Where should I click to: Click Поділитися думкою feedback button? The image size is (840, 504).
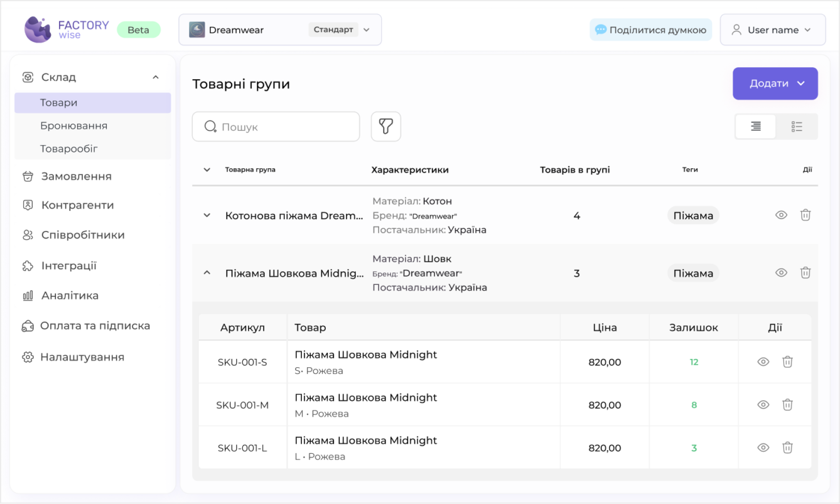coord(650,29)
